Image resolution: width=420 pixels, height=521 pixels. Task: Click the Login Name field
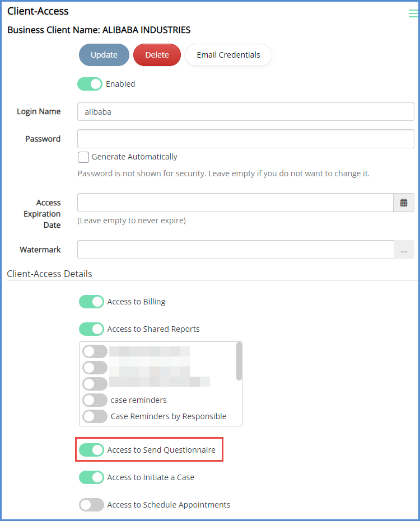tap(245, 111)
